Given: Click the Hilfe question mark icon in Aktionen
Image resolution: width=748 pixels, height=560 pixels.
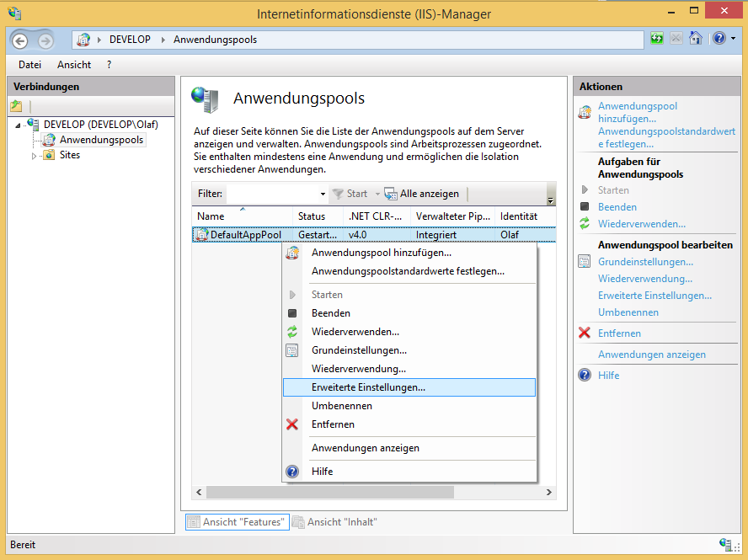Looking at the screenshot, I should tap(585, 375).
